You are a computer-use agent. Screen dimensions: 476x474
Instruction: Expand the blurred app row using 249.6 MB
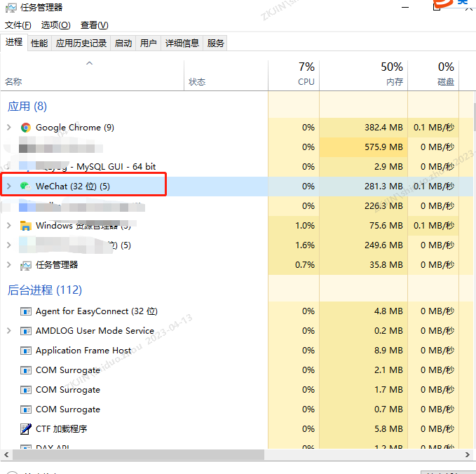coord(9,245)
